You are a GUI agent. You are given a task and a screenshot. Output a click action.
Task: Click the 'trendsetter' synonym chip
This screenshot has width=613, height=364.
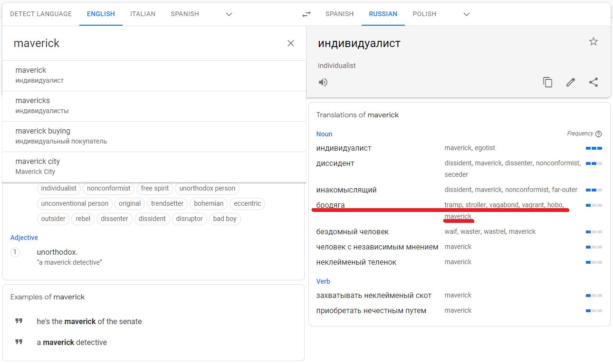click(167, 203)
